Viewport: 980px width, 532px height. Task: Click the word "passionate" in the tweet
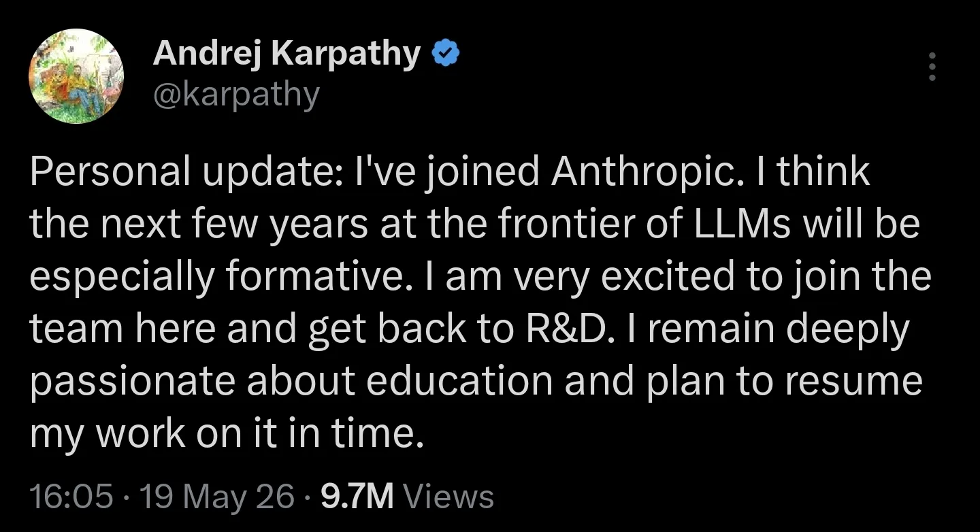tap(133, 382)
